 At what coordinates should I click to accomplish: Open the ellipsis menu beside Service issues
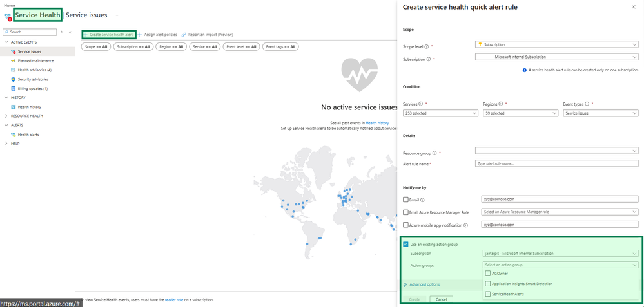pos(117,15)
